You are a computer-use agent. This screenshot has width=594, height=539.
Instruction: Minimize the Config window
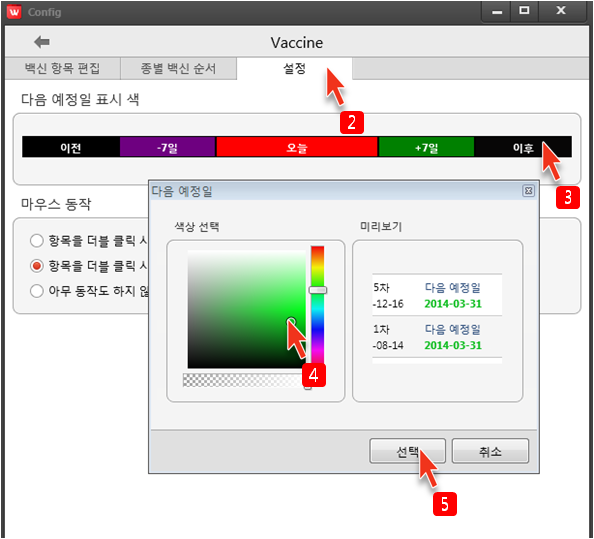pos(497,11)
